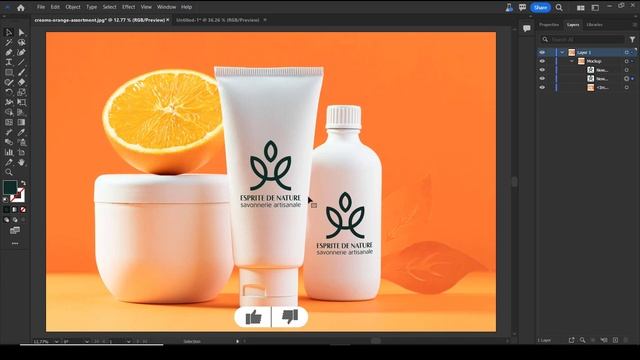Select the Column Graph tool
Image resolution: width=640 pixels, height=360 pixels.
click(9, 152)
